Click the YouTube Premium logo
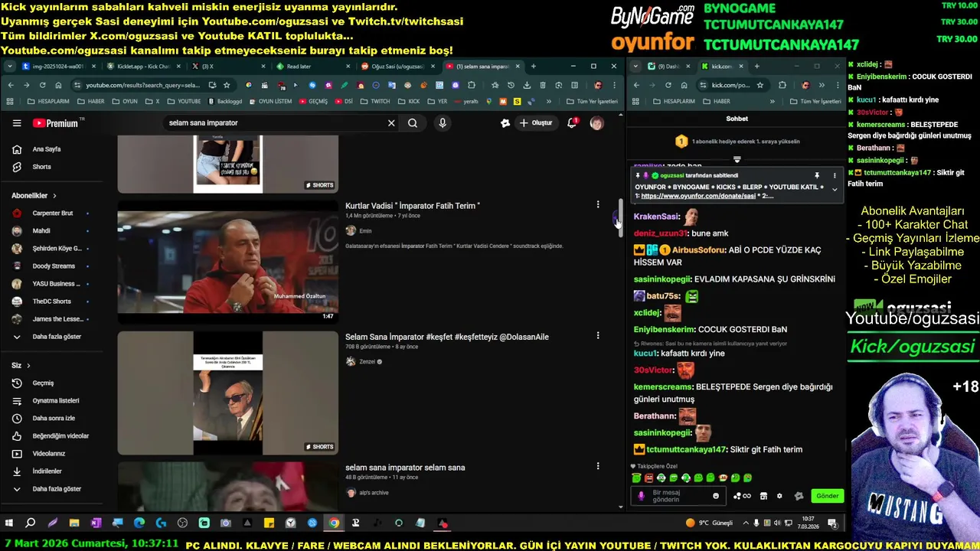 56,123
